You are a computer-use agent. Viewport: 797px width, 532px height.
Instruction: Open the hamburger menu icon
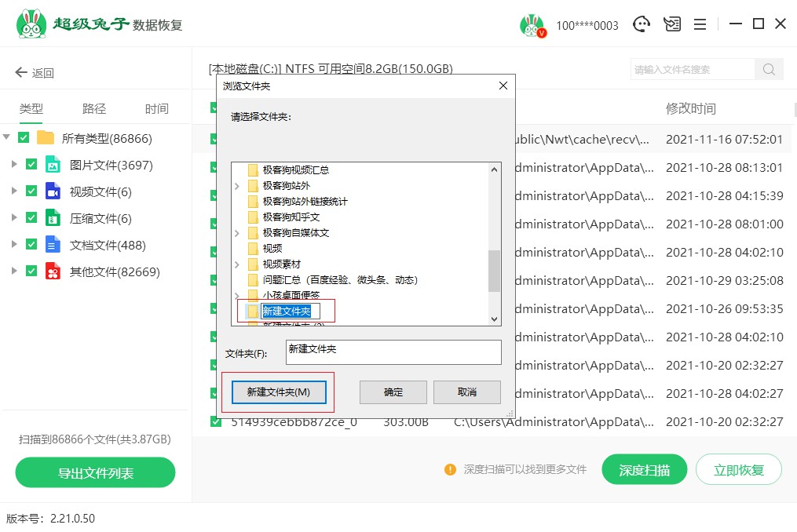pyautogui.click(x=700, y=24)
